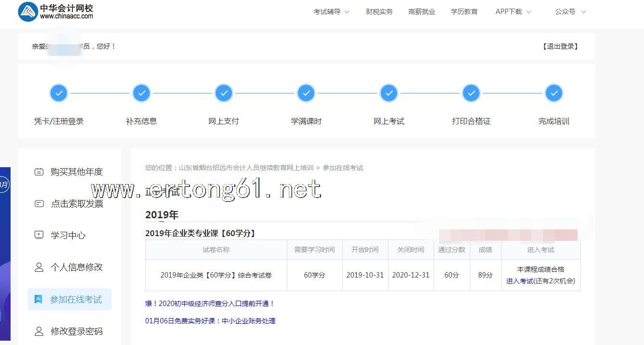Image resolution: width=644 pixels, height=345 pixels.
Task: Open the 2020初中级经济师查分入口 announcement link
Action: (210, 304)
